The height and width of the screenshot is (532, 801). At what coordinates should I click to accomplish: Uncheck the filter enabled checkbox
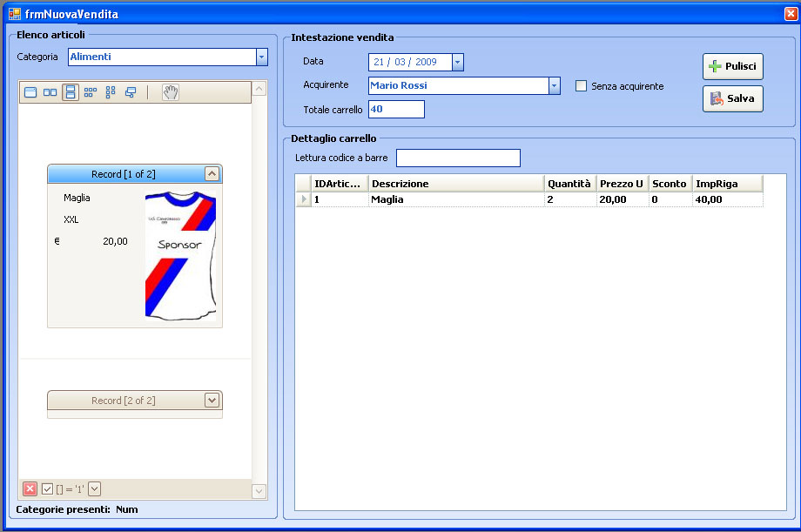click(48, 489)
